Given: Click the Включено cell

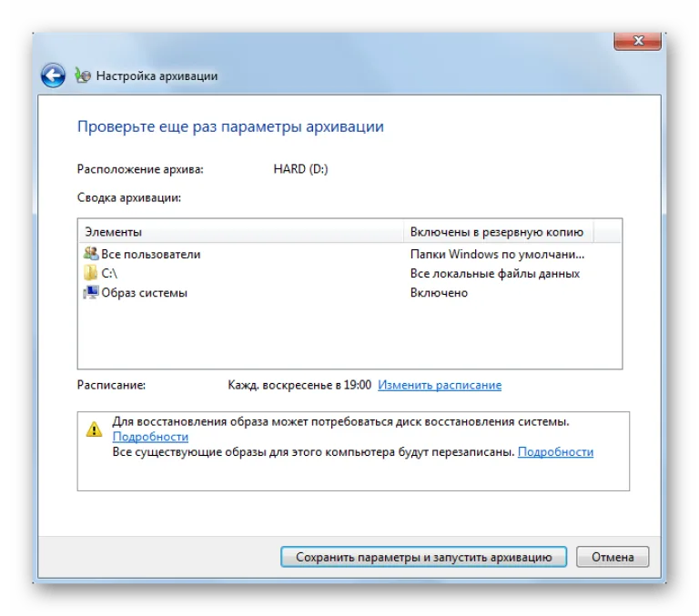Looking at the screenshot, I should point(439,293).
